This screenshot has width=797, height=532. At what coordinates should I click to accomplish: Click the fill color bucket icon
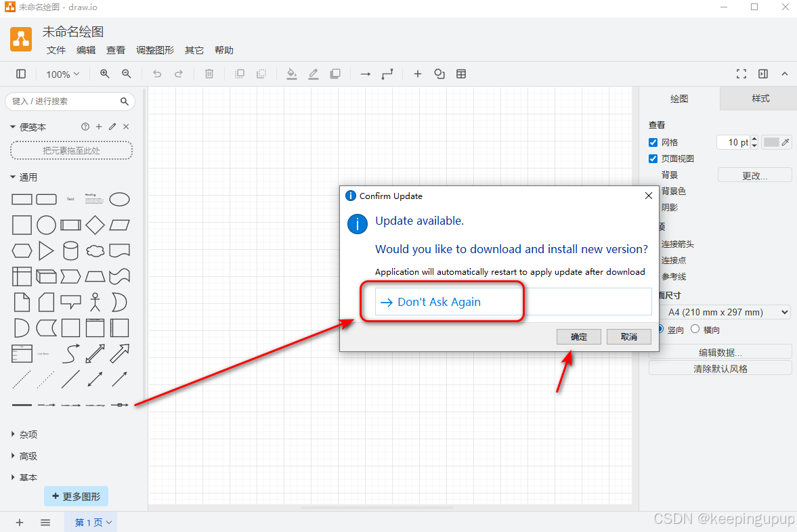[292, 74]
